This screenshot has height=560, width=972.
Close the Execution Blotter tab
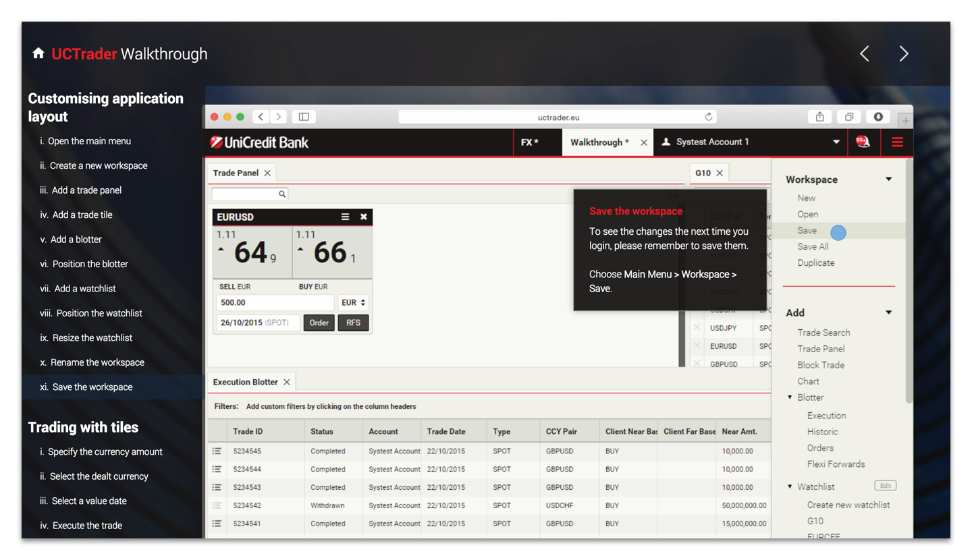click(x=287, y=383)
